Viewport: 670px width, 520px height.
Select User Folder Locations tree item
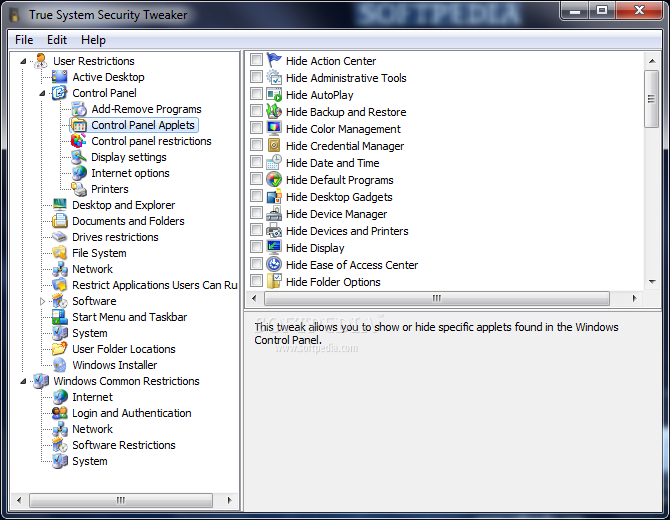click(123, 349)
